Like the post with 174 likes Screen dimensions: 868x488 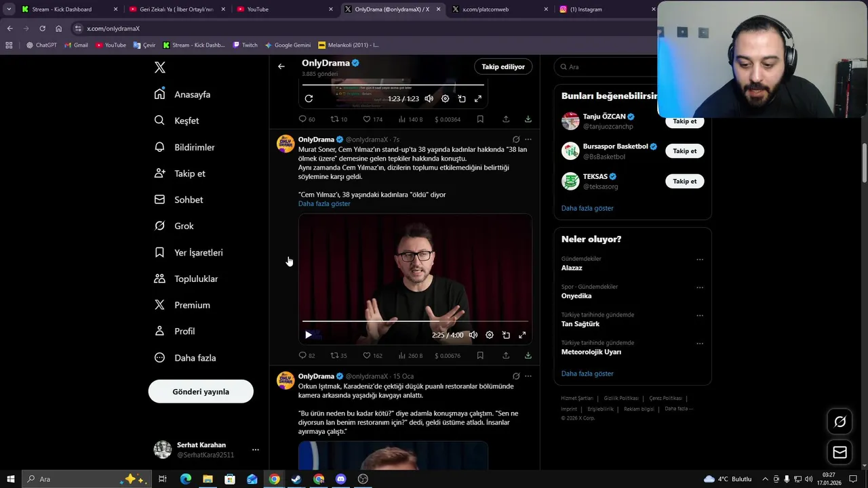tap(372, 119)
